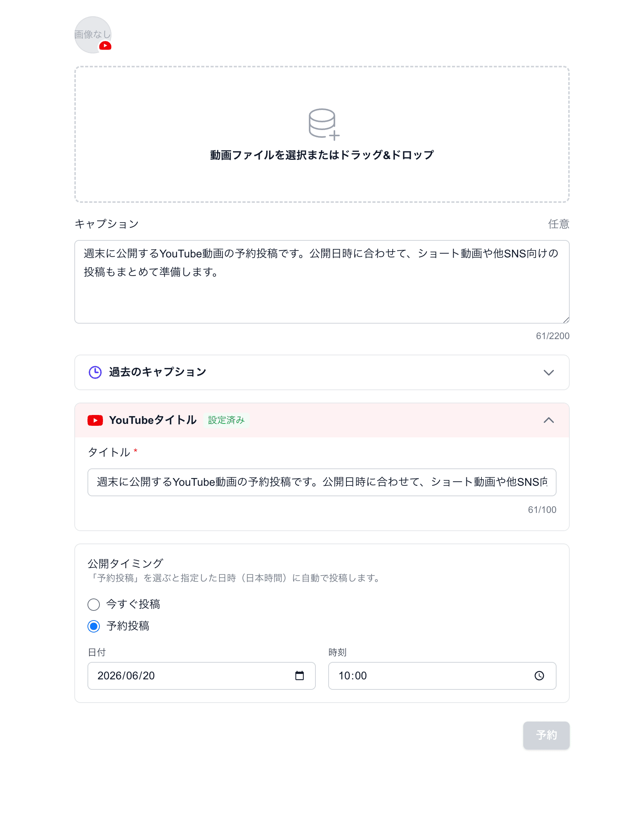627x840 pixels.
Task: Click the キャプション field label
Action: (x=107, y=224)
